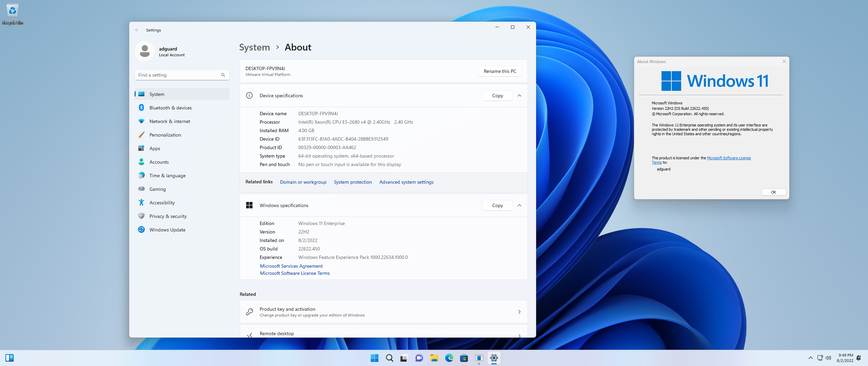Click the Network & internet wifi icon

[x=141, y=121]
